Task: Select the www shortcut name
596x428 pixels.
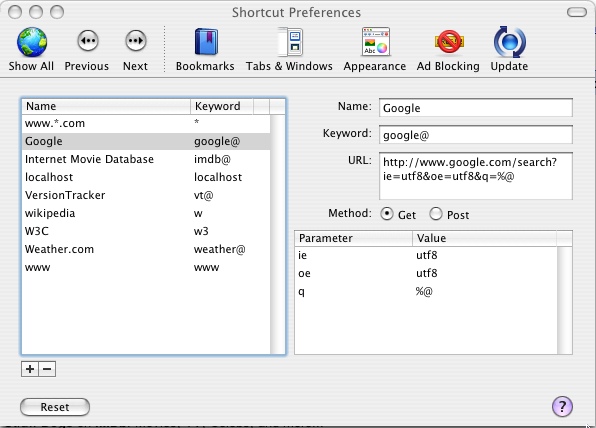Action: 37,268
